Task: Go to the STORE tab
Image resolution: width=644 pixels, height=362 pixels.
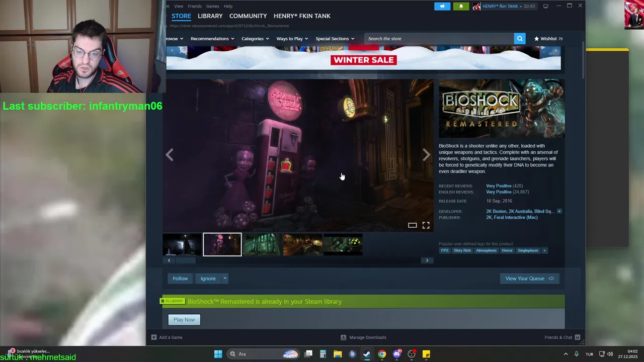Action: tap(181, 16)
